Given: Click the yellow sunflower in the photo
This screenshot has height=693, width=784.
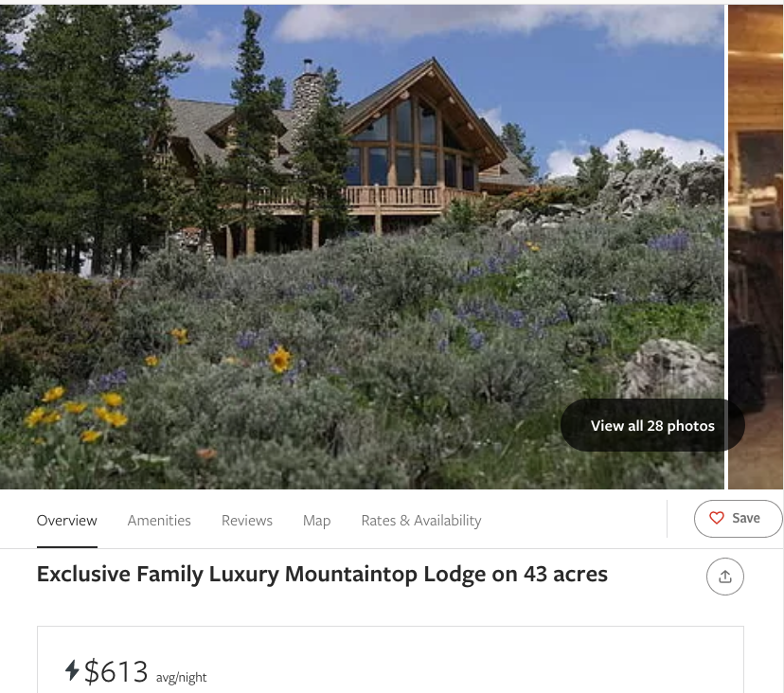Looking at the screenshot, I should (280, 359).
